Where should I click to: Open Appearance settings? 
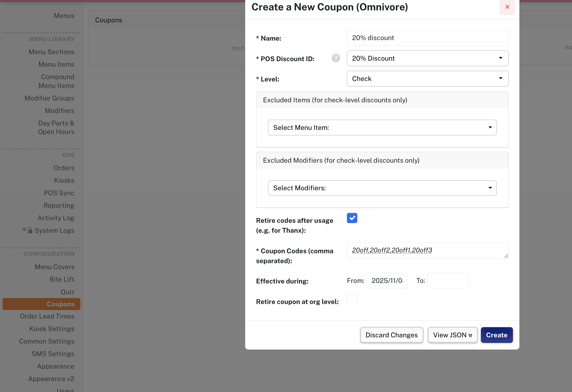[x=56, y=366]
